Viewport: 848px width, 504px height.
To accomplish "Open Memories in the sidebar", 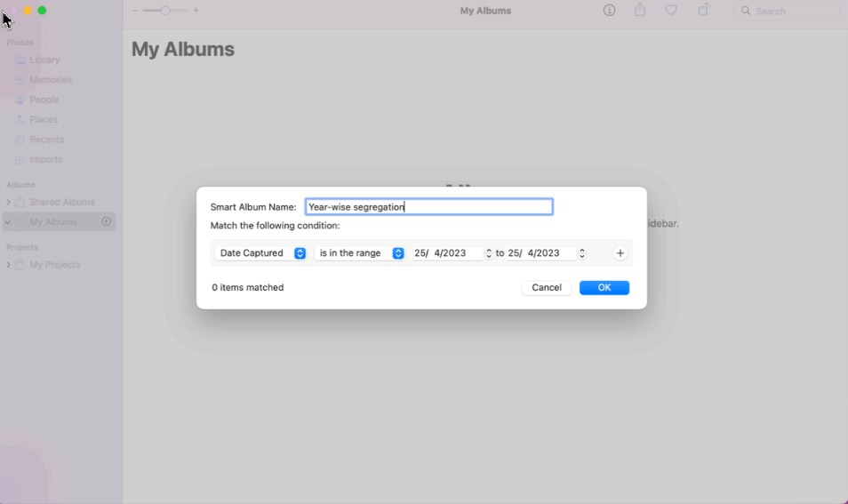I will 51,80.
